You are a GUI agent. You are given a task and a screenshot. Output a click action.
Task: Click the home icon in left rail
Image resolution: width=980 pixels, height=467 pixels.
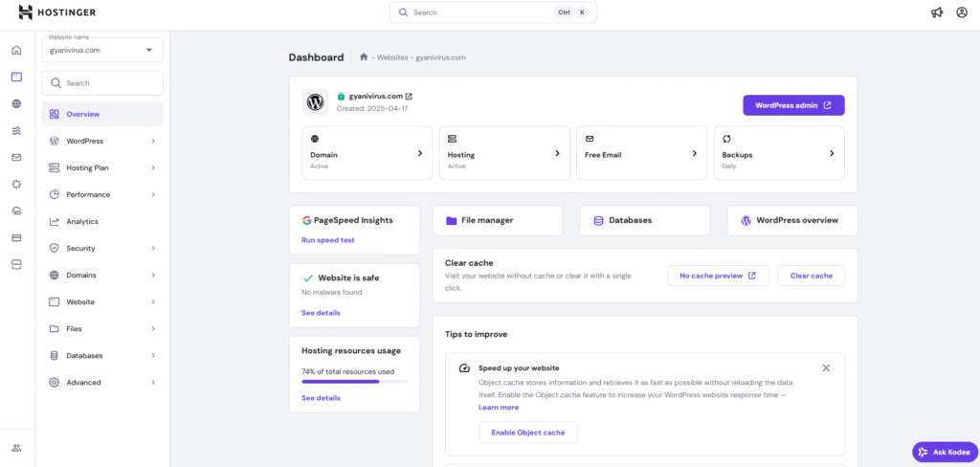coord(16,50)
